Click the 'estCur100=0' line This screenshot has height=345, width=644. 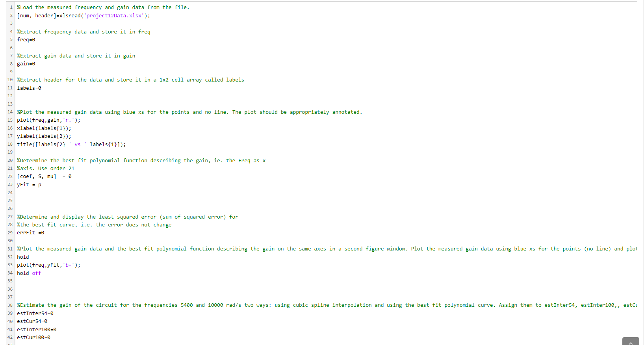[33, 338]
